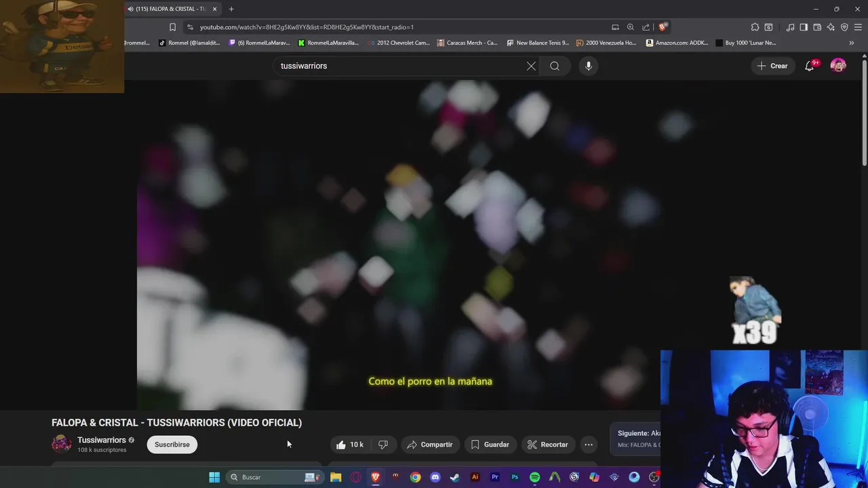Click the share icon in address bar
Viewport: 868px width, 488px height.
point(646,27)
